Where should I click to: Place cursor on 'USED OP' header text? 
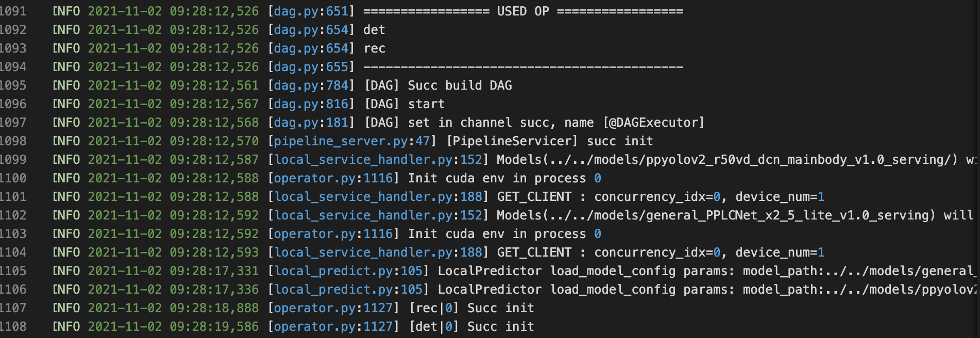523,11
